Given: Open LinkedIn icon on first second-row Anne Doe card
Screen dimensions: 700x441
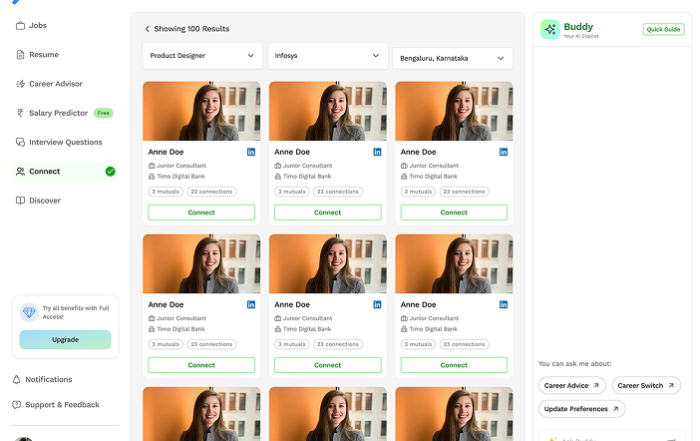Looking at the screenshot, I should [x=251, y=305].
